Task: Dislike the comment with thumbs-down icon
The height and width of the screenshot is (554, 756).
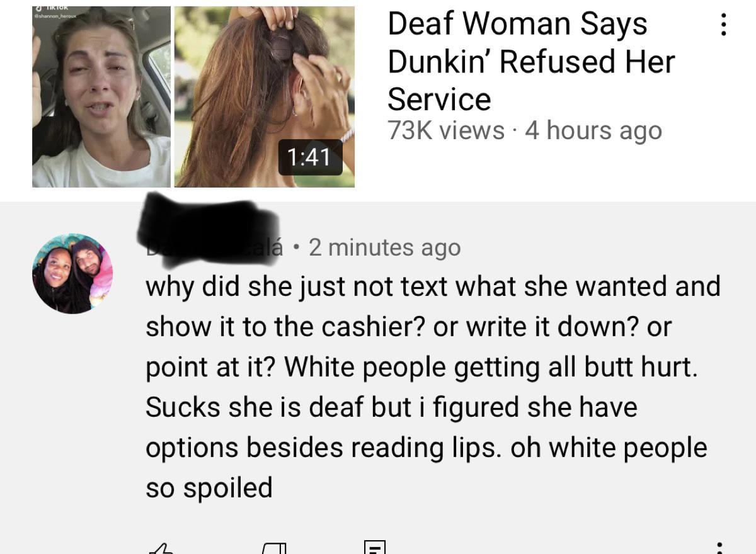Action: click(x=274, y=548)
